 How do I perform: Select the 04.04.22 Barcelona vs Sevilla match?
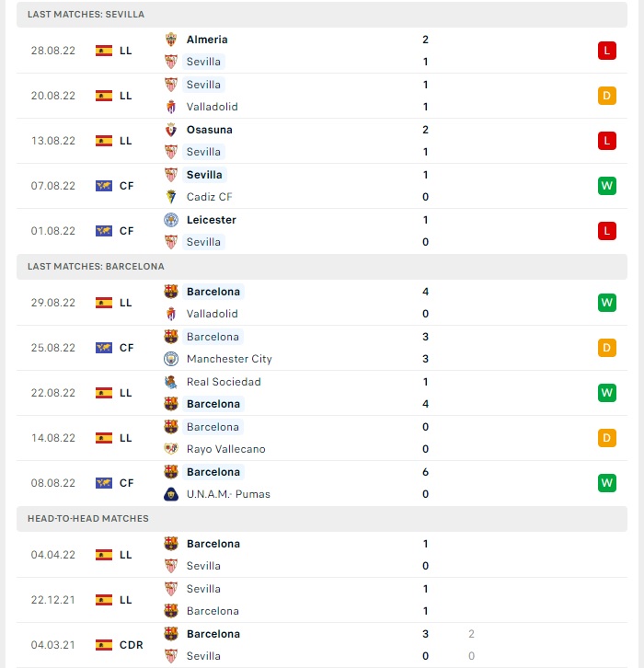[x=322, y=555]
